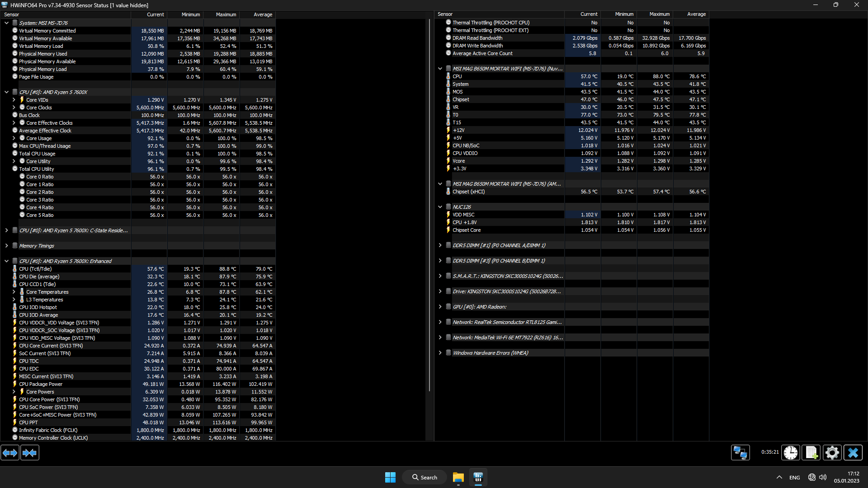
Task: Open File Explorer from the taskbar
Action: [458, 478]
